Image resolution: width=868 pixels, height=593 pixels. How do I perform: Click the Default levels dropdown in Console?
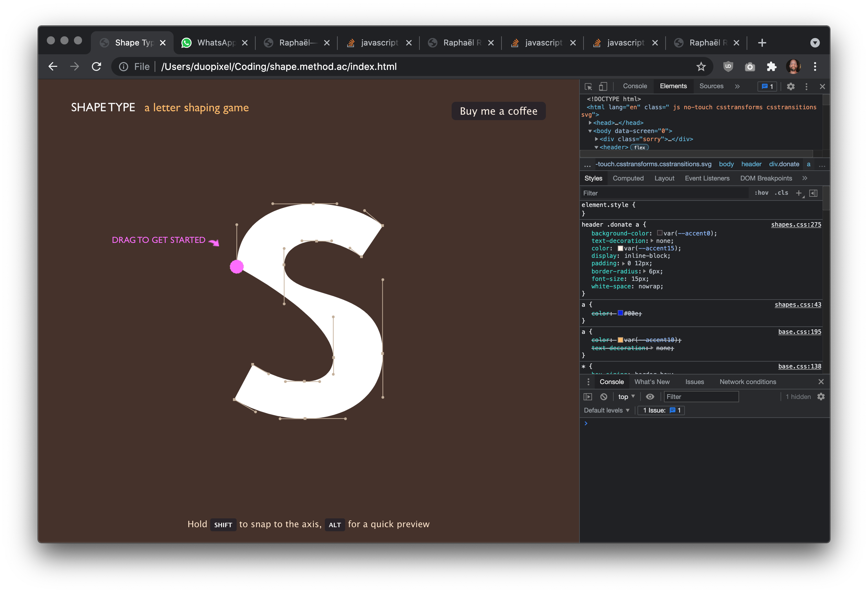click(x=604, y=410)
